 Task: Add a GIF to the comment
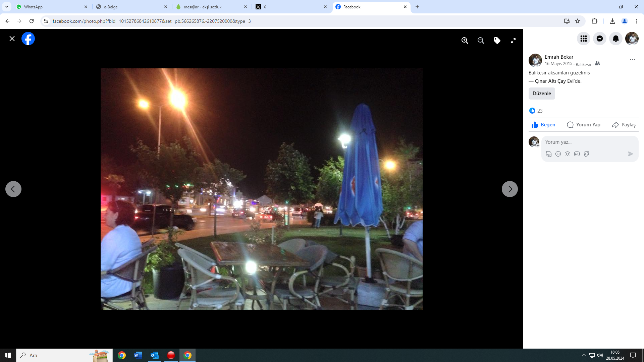577,154
